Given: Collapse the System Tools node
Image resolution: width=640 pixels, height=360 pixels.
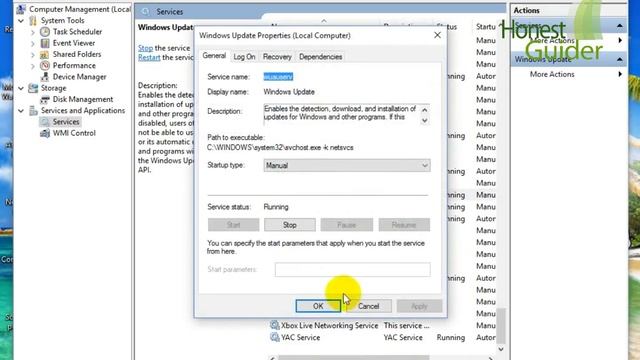Looking at the screenshot, I should coord(21,20).
